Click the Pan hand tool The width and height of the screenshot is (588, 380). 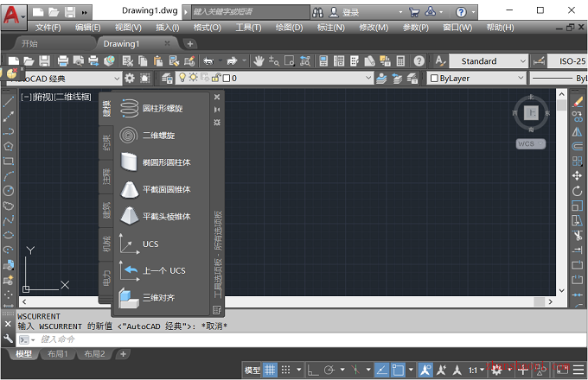(x=259, y=61)
